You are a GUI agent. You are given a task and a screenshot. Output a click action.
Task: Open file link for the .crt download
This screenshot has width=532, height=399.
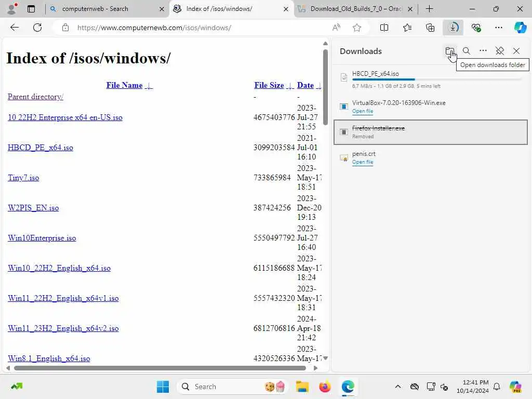coord(362,162)
